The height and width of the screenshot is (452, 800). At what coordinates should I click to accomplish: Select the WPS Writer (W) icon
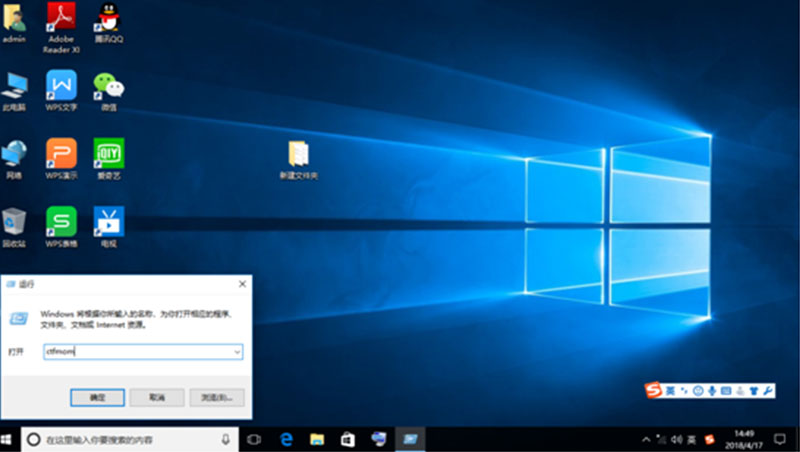pos(61,86)
